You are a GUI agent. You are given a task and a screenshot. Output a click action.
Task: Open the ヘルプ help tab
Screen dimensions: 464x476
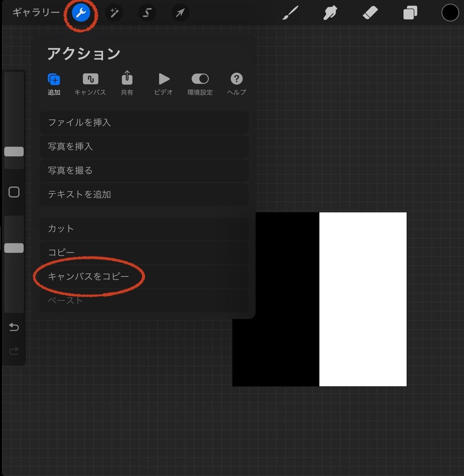[x=237, y=84]
